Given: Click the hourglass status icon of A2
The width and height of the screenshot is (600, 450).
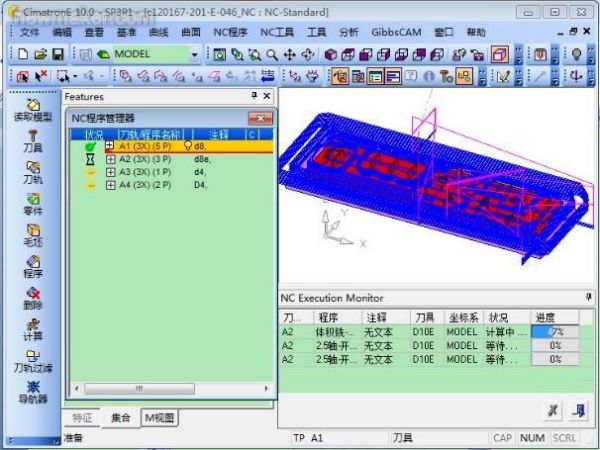Looking at the screenshot, I should 90,159.
